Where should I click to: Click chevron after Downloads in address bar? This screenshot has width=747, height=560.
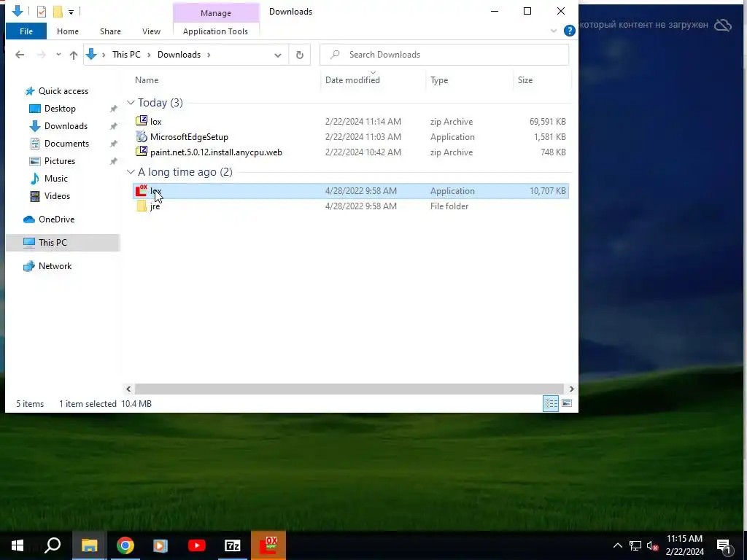pos(209,55)
